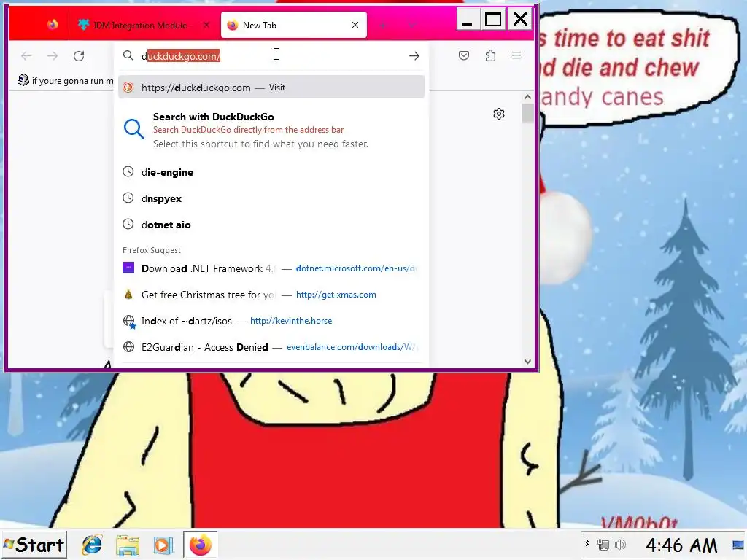Image resolution: width=747 pixels, height=560 pixels.
Task: Open a new tab with plus button
Action: click(382, 26)
